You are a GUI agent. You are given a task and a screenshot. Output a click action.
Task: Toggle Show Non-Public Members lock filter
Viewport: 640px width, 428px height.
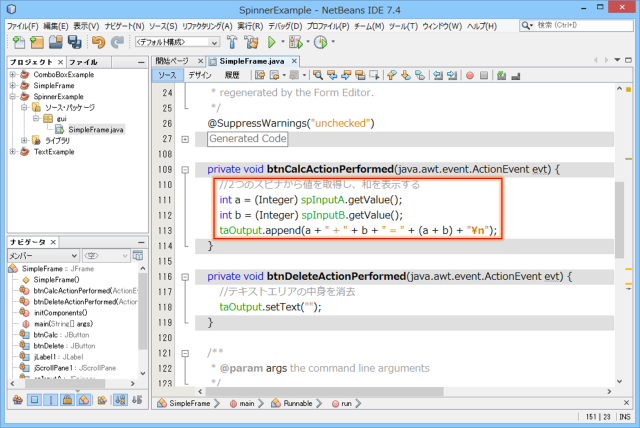point(67,400)
